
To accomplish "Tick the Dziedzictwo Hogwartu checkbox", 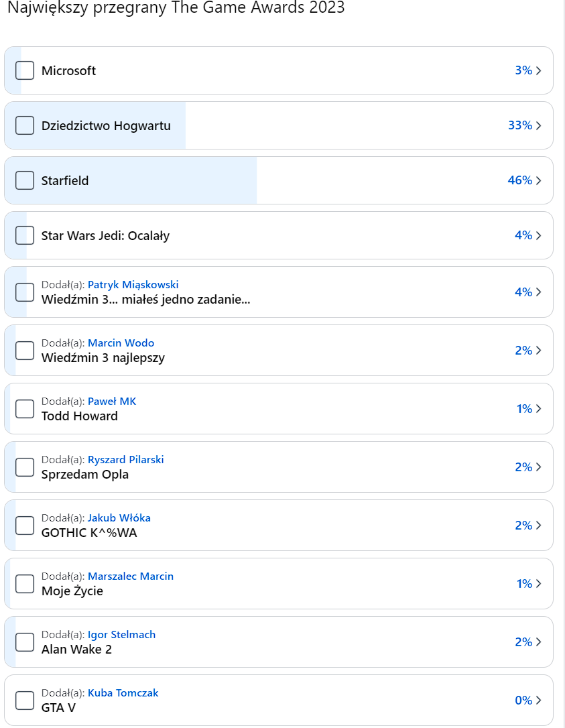I will pyautogui.click(x=25, y=125).
